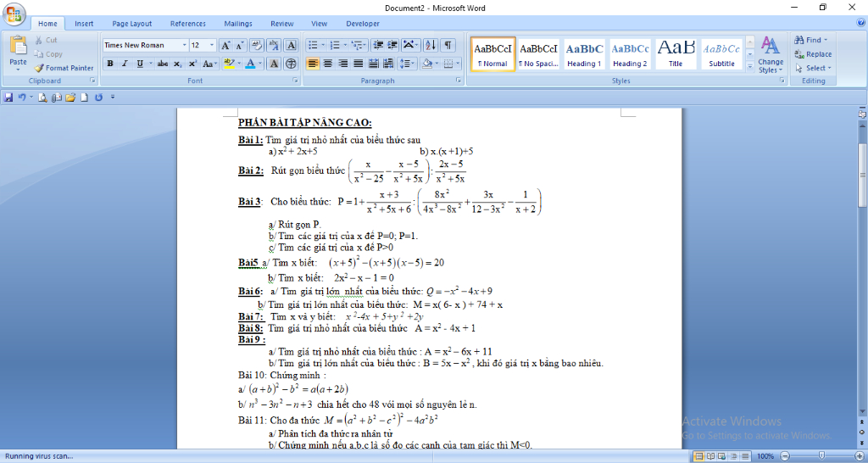Grow font size with the large A button
This screenshot has width=868, height=463.
point(225,46)
